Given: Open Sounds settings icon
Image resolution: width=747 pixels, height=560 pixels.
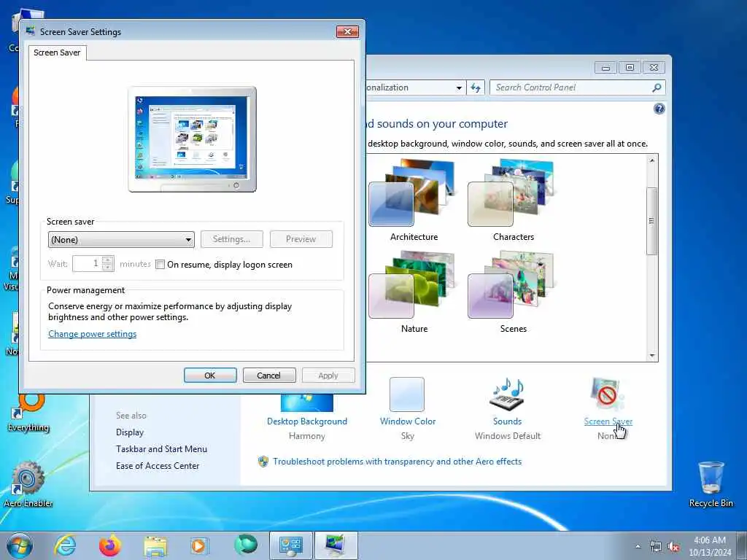Looking at the screenshot, I should point(507,394).
